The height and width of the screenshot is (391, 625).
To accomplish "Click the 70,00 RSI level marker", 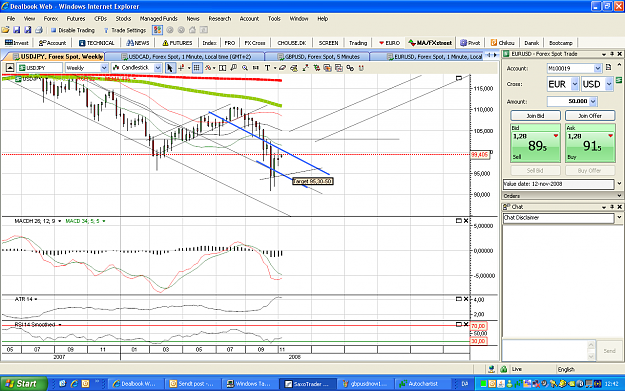I will [478, 326].
